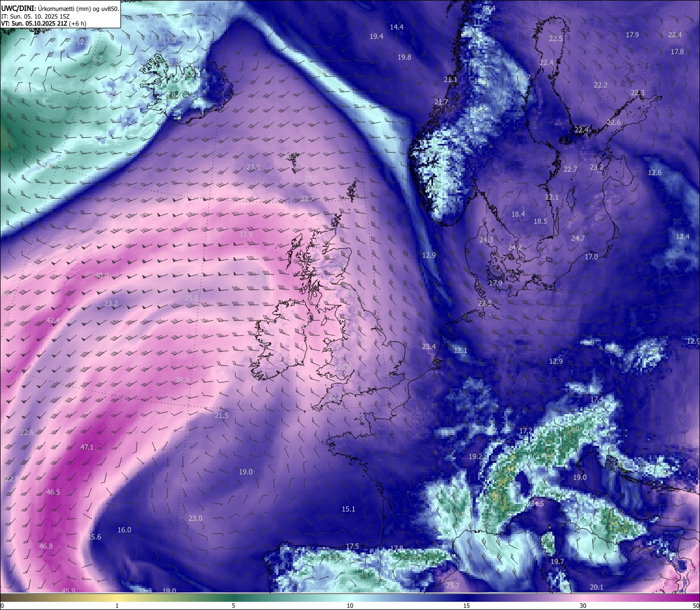Click the 12.1 value over the Netherlands
This screenshot has width=700, height=610.
tap(460, 350)
